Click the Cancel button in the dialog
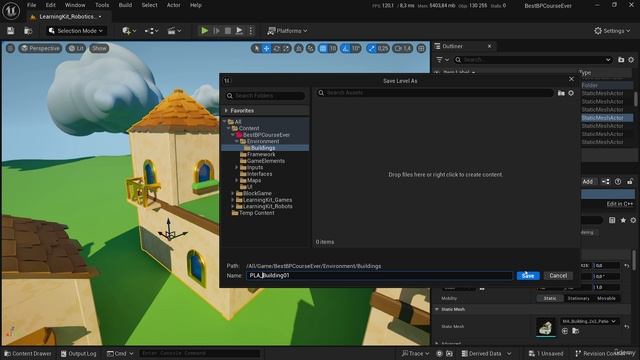This screenshot has width=640, height=360. click(x=558, y=276)
